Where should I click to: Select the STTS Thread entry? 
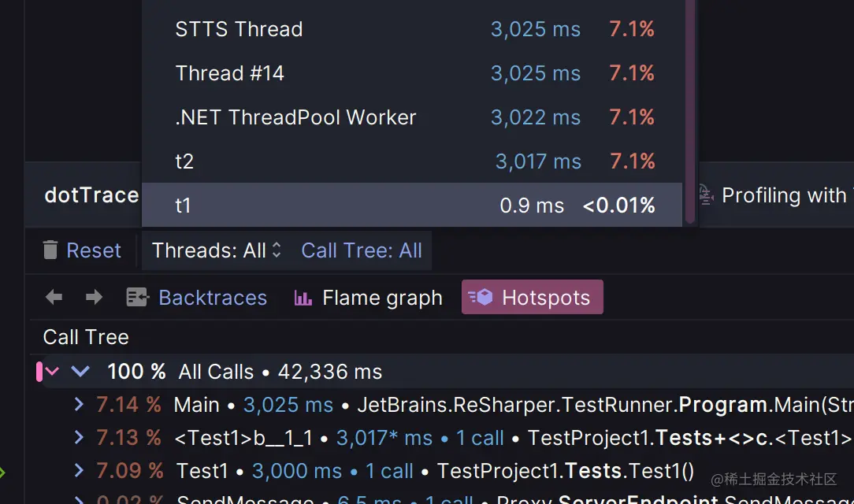[412, 29]
